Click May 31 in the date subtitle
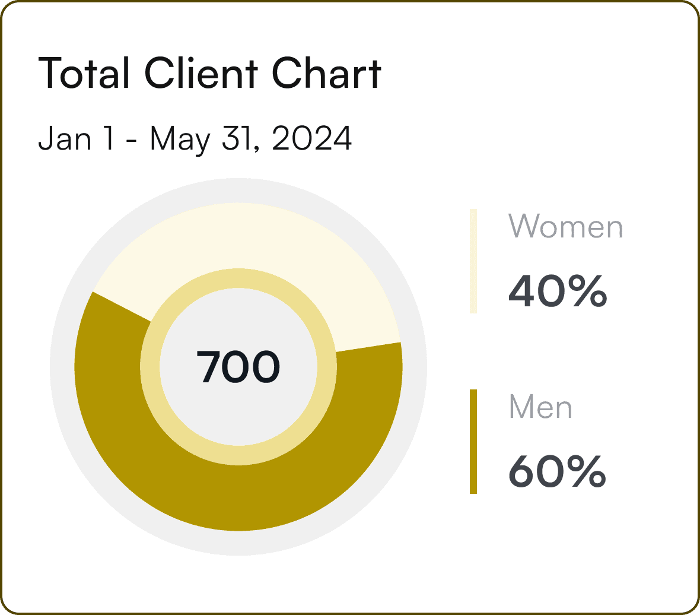 pyautogui.click(x=204, y=139)
